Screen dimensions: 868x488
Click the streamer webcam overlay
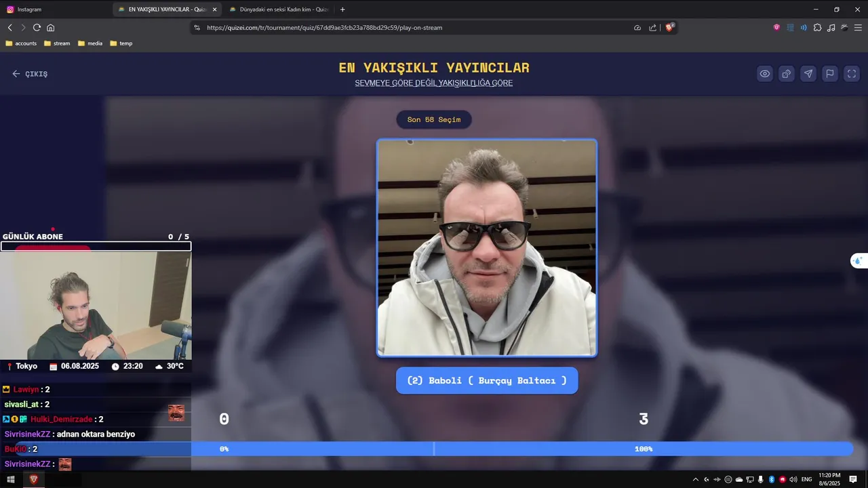pos(96,306)
